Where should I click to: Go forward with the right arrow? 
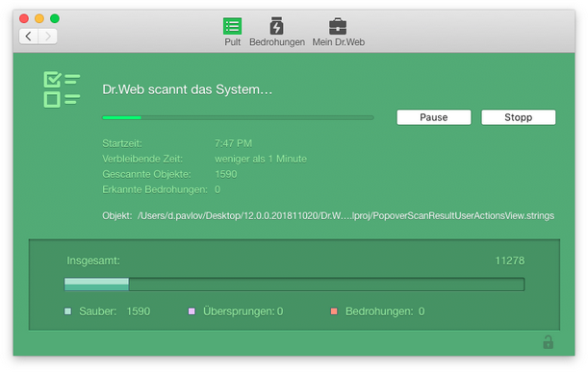coord(47,37)
